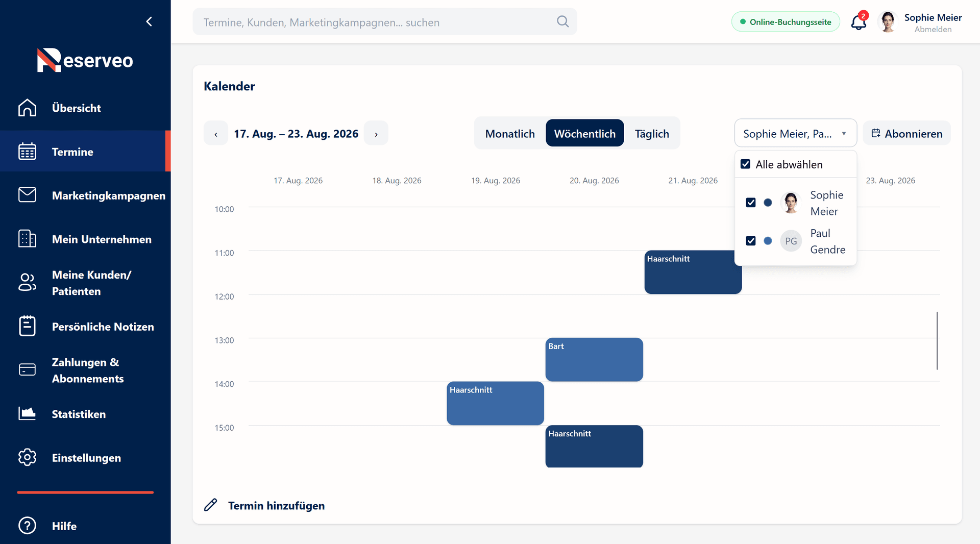This screenshot has width=980, height=544.
Task: Open the Bart appointment on 20. Aug.
Action: pyautogui.click(x=594, y=359)
